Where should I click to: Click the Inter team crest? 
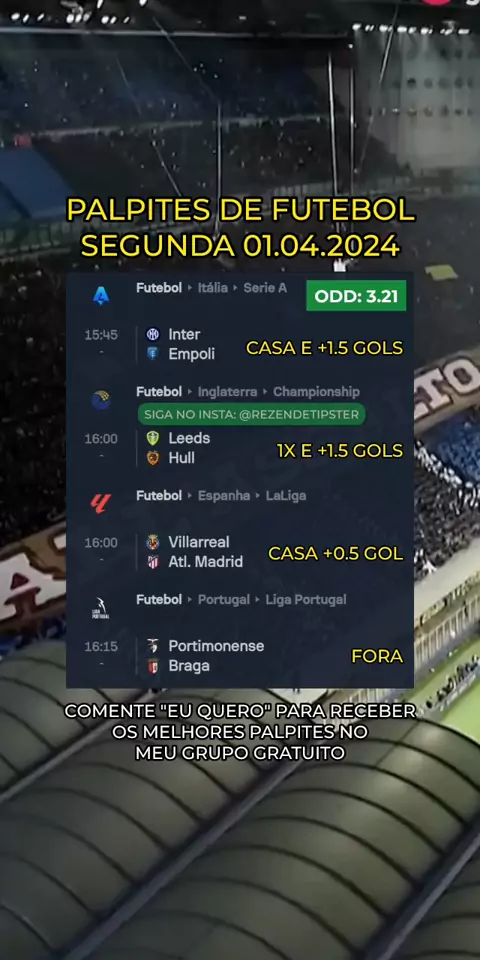pyautogui.click(x=152, y=334)
